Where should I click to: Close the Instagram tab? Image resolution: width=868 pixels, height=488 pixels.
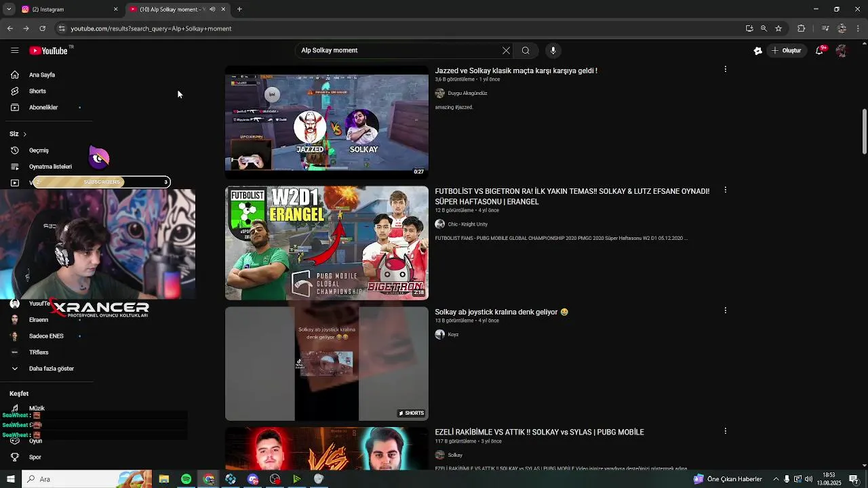pyautogui.click(x=115, y=9)
